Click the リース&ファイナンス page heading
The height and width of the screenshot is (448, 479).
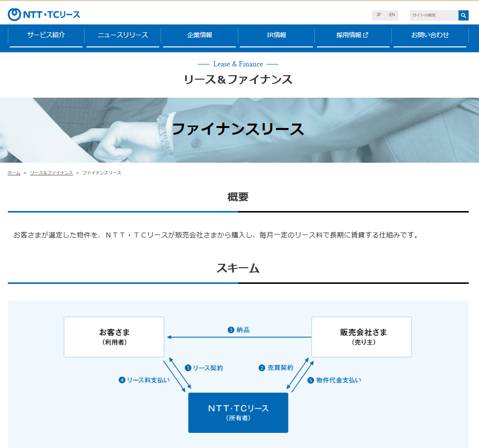coord(238,80)
